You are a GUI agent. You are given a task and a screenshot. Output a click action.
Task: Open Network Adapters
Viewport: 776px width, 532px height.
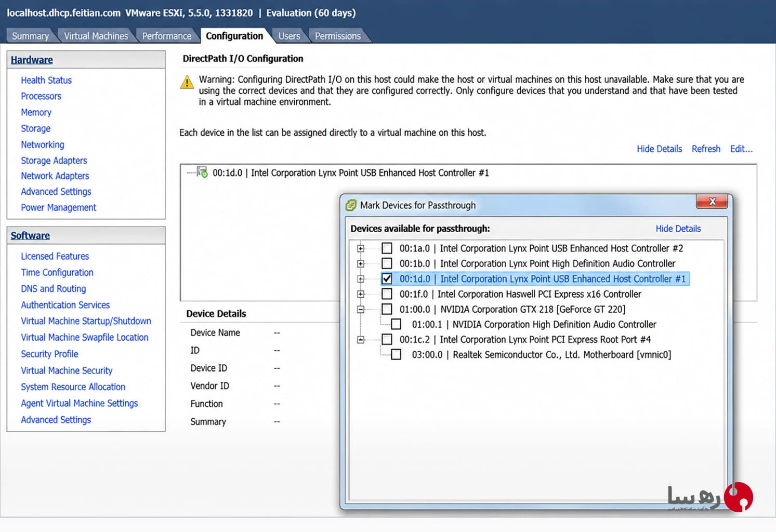pos(55,176)
